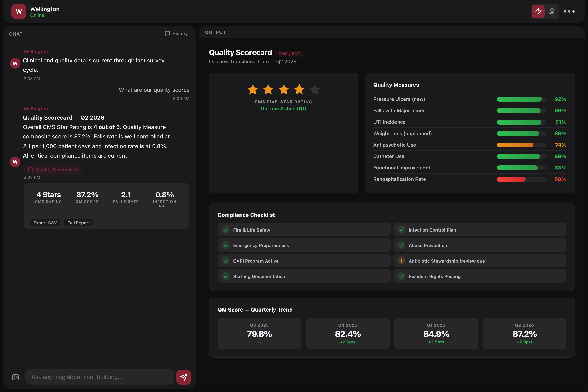Click Abuse Prevention check icon
The width and height of the screenshot is (588, 392).
[x=401, y=245]
